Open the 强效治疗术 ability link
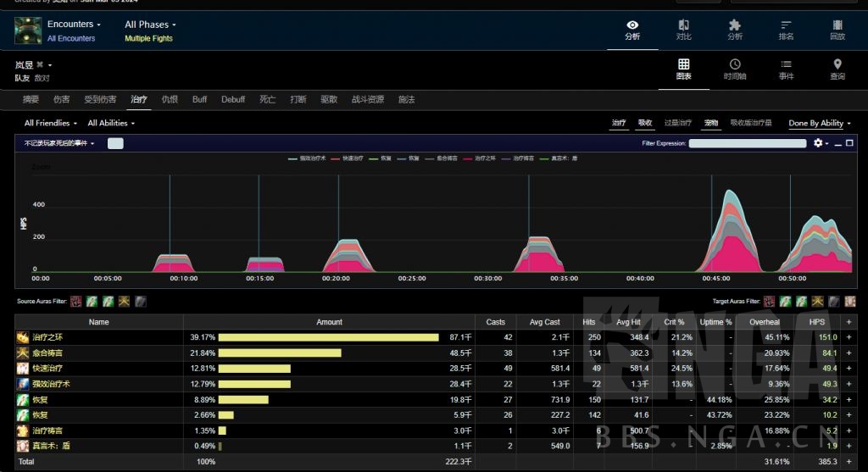Screen dimensions: 868x472 (x=52, y=384)
